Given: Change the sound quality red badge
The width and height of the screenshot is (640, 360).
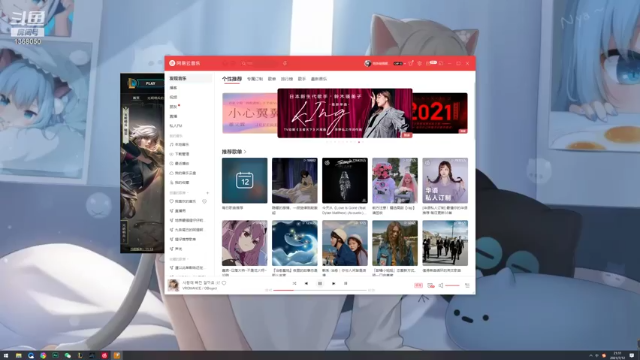Looking at the screenshot, I should pos(418,285).
